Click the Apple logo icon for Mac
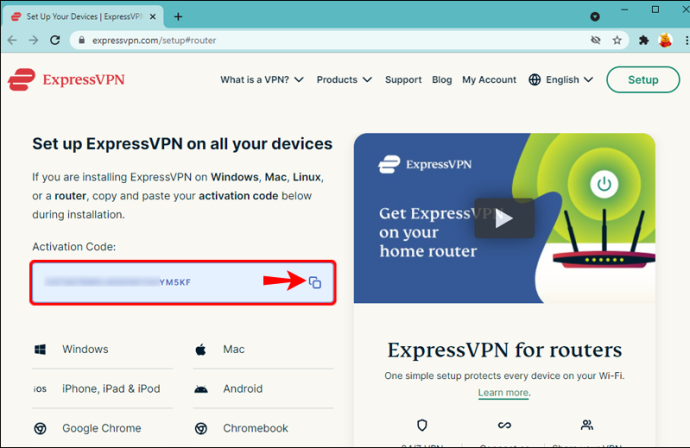Screen dimensions: 690x448 coord(201,349)
